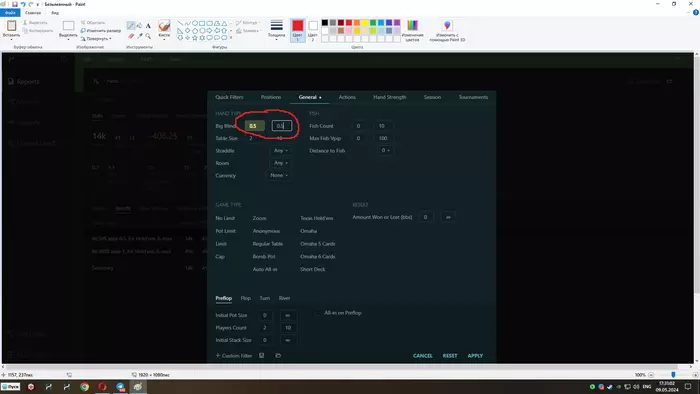Image resolution: width=700 pixels, height=394 pixels.
Task: Click the Paste clipboard icon
Action: point(11,26)
